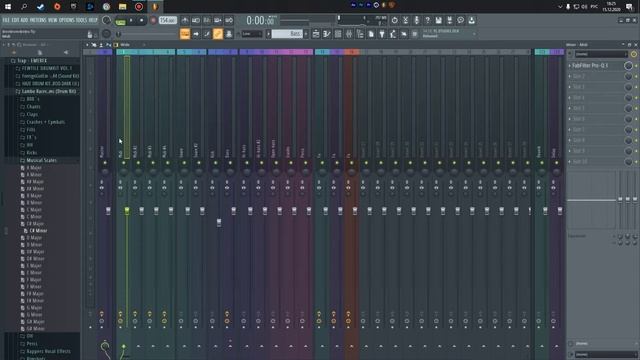Click the render to audio icon
Image resolution: width=640 pixels, height=360 pixels.
pyautogui.click(x=449, y=20)
